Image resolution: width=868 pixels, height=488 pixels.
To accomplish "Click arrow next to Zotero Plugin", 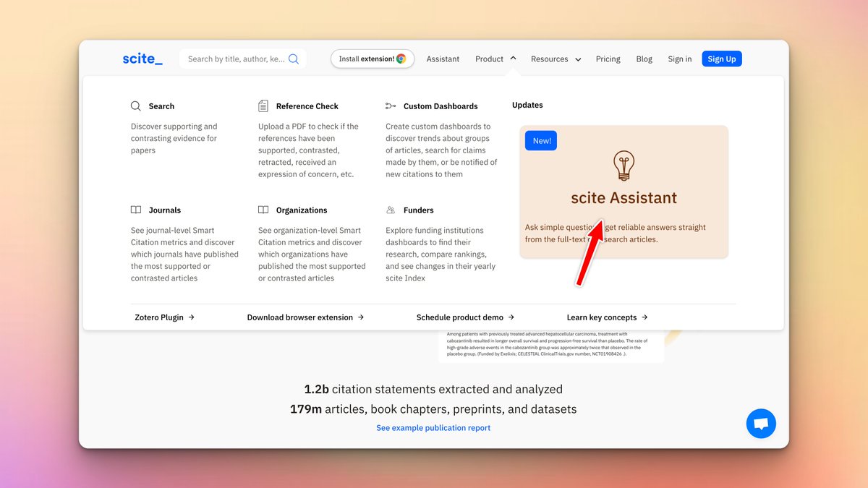I will tap(191, 317).
